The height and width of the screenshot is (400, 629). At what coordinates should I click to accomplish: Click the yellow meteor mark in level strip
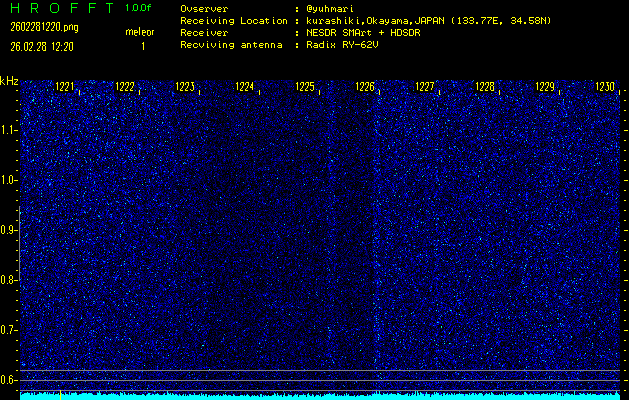(60, 395)
